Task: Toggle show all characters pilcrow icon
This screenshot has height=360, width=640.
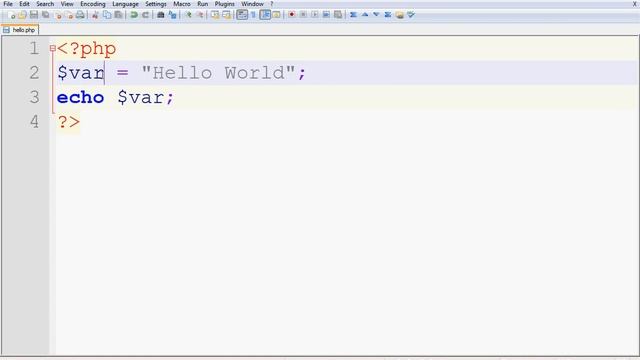Action: [253, 15]
